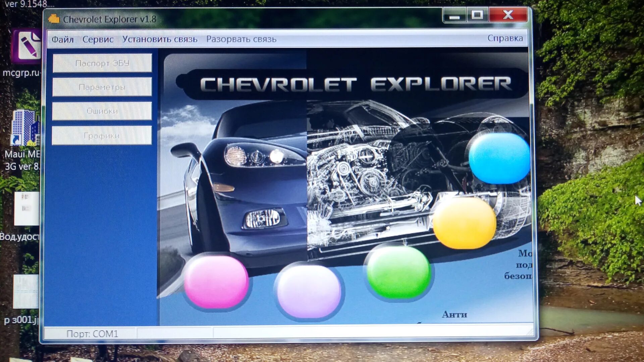The height and width of the screenshot is (362, 644).
Task: Click Разорвать связь to disconnect
Action: 241,39
